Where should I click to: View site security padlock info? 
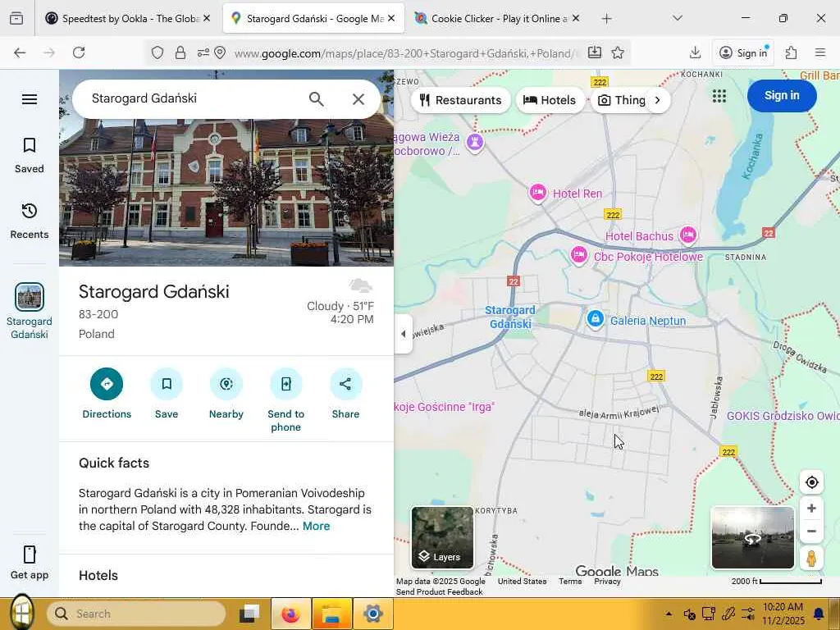click(x=180, y=52)
